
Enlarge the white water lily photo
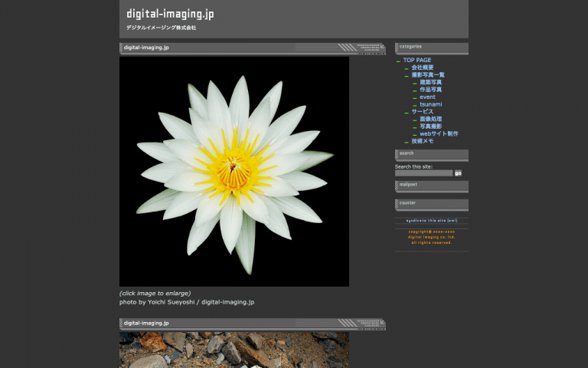(234, 172)
